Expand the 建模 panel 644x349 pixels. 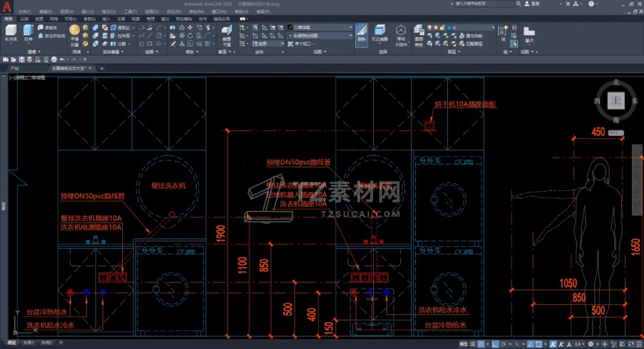(33, 52)
